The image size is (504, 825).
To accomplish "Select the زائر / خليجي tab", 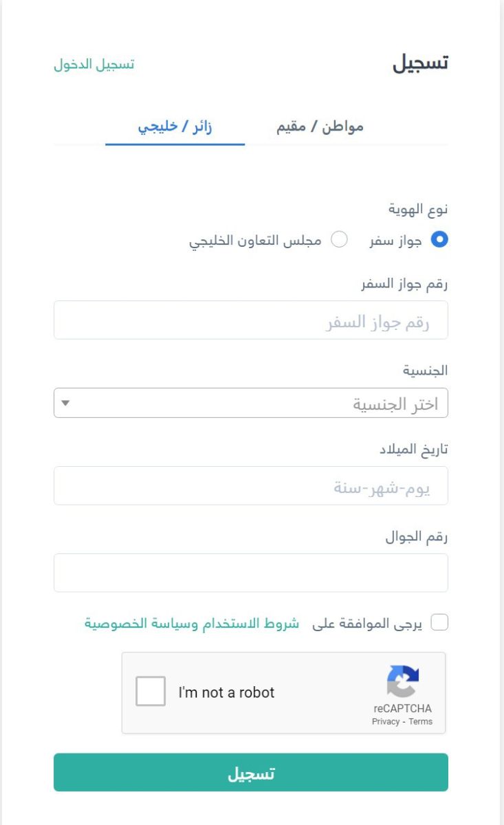I will (x=175, y=127).
